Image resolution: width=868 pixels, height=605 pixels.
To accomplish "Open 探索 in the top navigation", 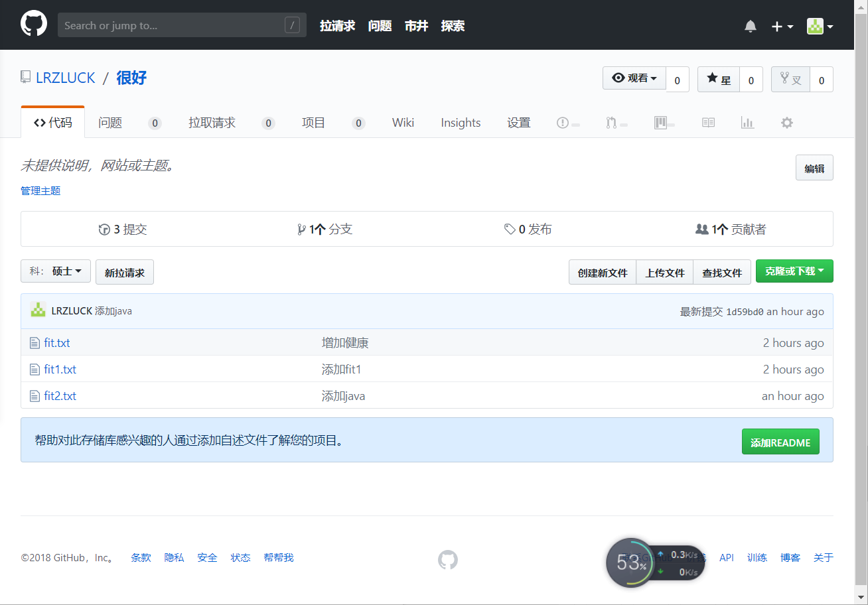I will (x=453, y=26).
